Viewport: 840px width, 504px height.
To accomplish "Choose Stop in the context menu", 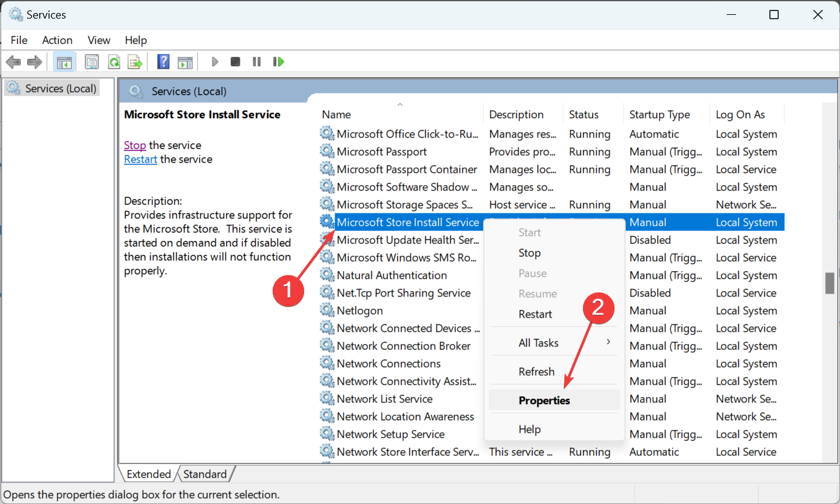I will click(554, 253).
